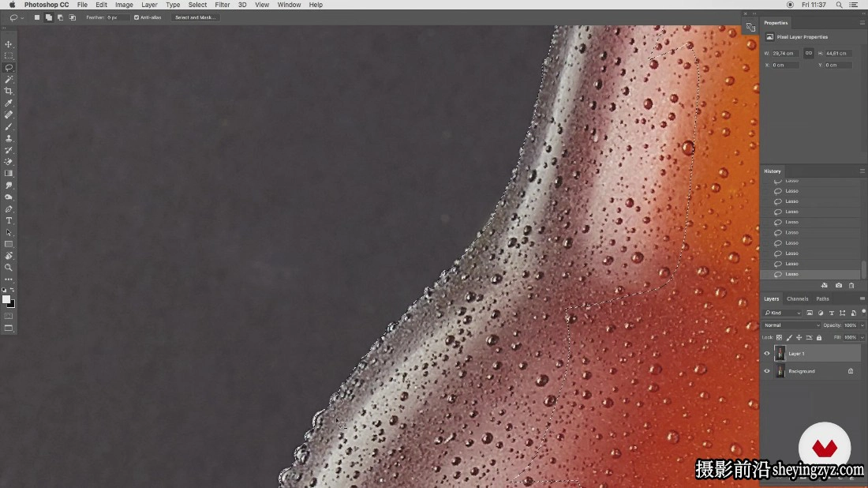Select the Clone Stamp tool
Screen dimensions: 868x488
click(x=9, y=138)
